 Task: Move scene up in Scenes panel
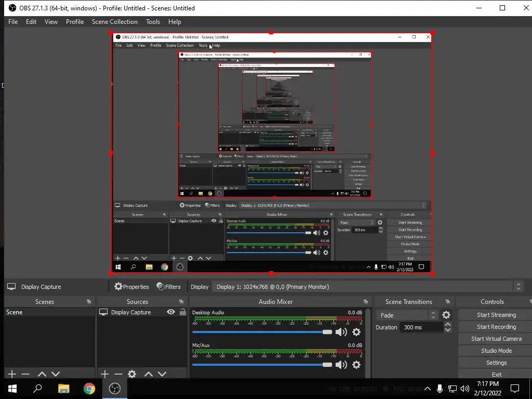click(x=42, y=374)
